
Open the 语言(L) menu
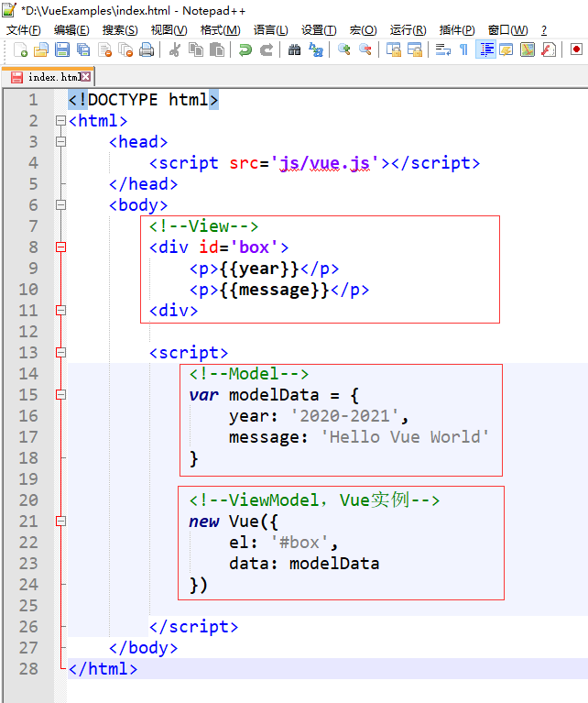click(271, 30)
